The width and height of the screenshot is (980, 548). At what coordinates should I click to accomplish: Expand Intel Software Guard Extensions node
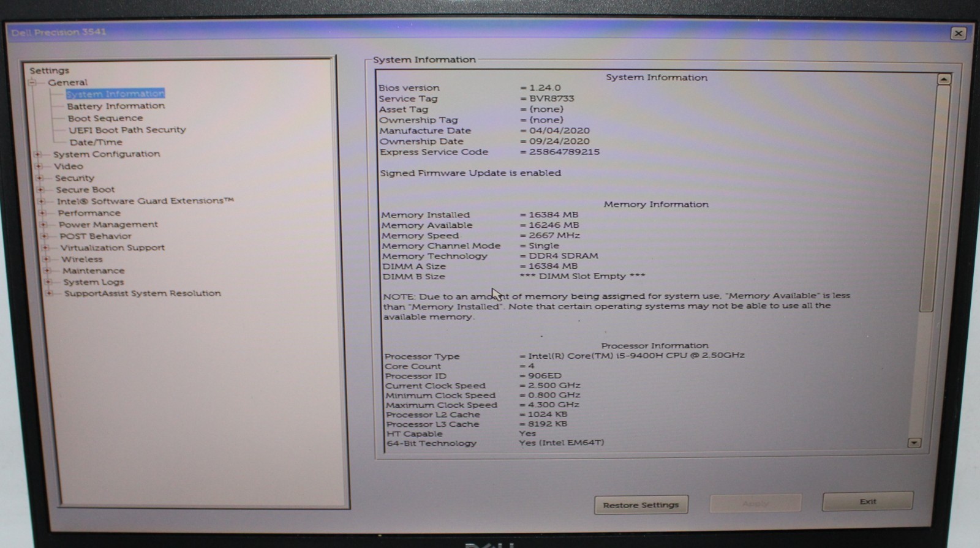pos(42,201)
